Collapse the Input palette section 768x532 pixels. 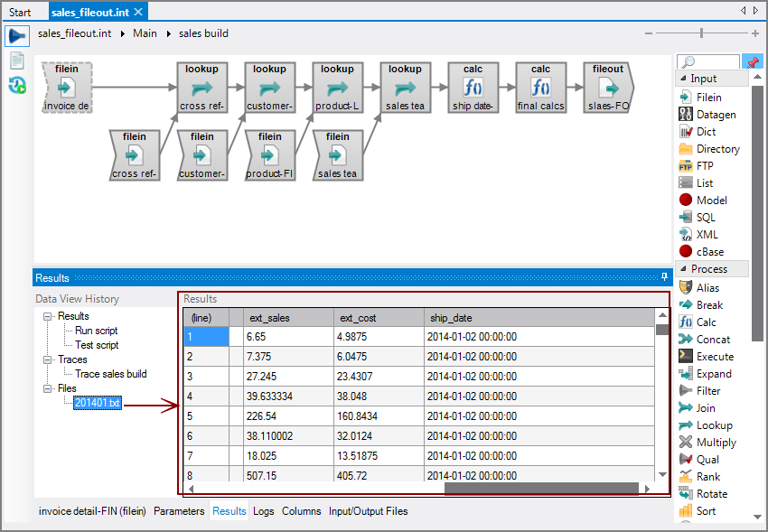683,79
